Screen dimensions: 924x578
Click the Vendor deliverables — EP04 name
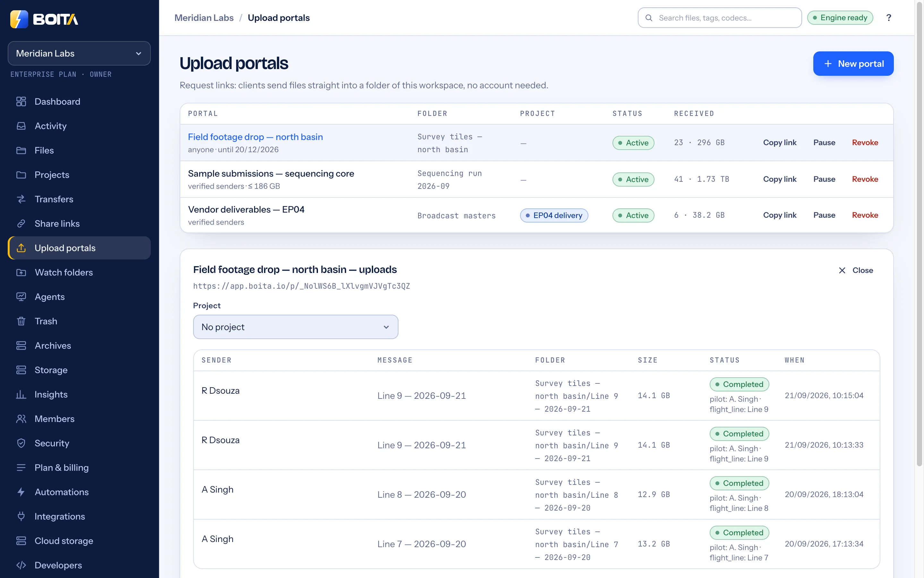(246, 209)
